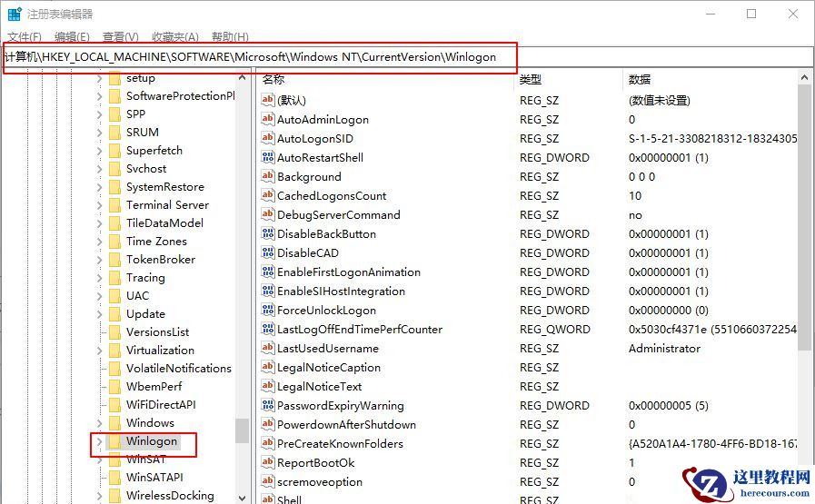Click the AutoRestartShell DWORD value icon

268,157
